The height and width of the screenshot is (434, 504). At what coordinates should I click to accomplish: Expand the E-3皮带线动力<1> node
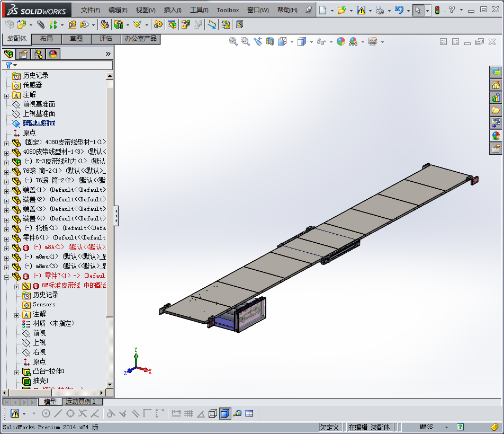tap(6, 163)
